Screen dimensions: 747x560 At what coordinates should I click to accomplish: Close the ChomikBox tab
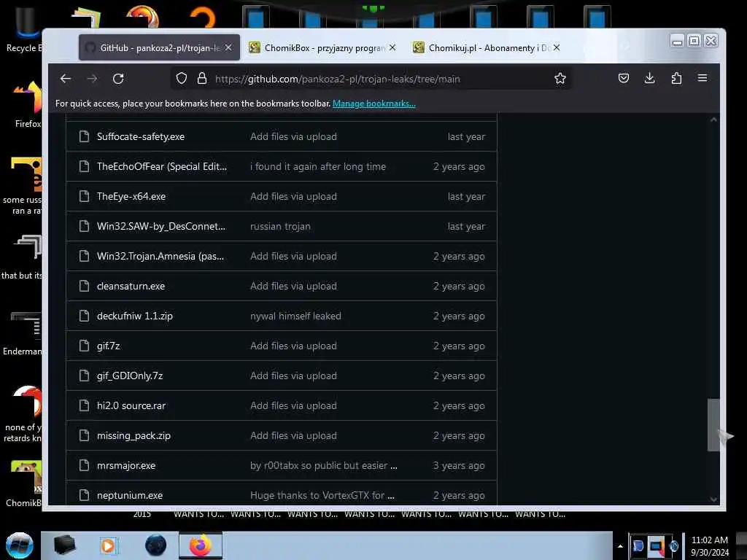pos(392,47)
